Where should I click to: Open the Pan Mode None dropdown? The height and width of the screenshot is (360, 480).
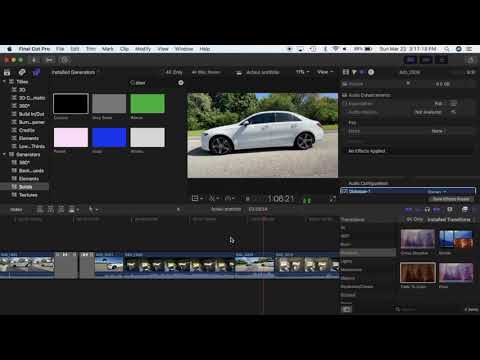[438, 131]
